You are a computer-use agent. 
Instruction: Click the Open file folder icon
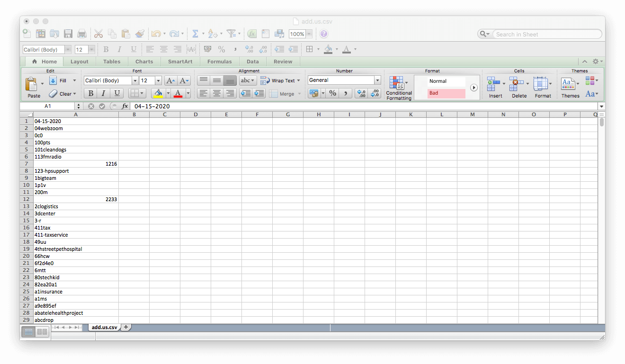(54, 34)
